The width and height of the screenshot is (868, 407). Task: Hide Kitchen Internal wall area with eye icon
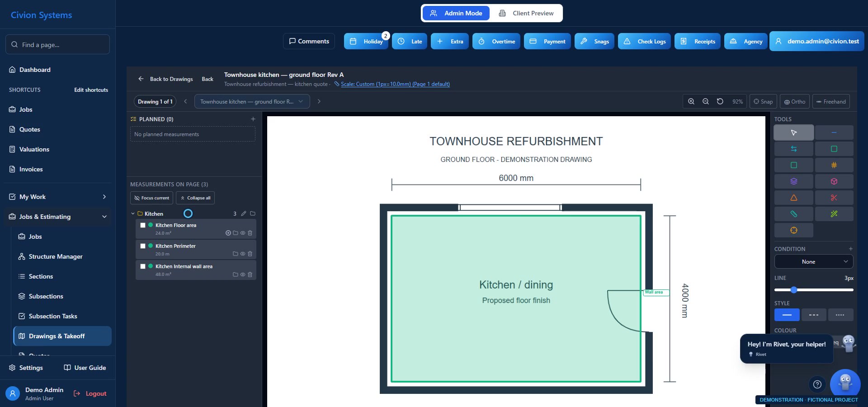click(243, 274)
